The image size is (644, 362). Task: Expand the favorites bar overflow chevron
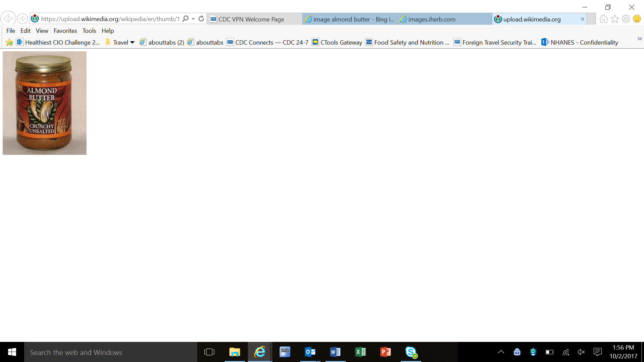click(x=639, y=39)
